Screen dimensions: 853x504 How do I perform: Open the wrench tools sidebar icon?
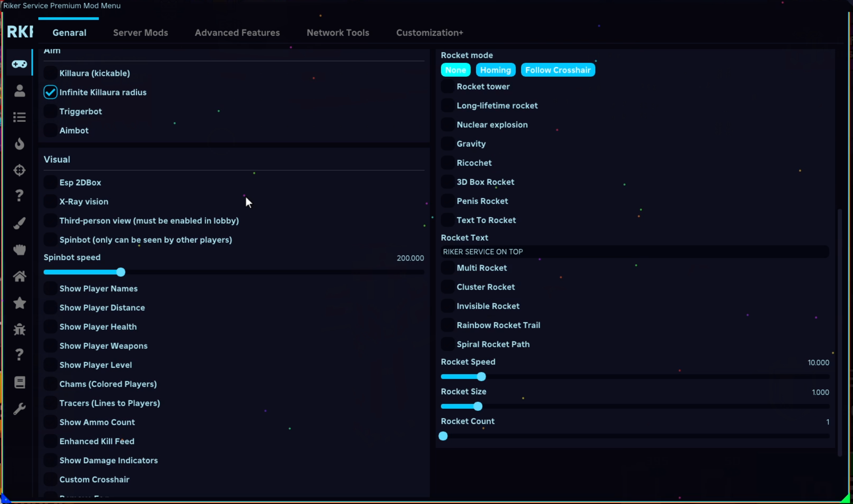[19, 409]
